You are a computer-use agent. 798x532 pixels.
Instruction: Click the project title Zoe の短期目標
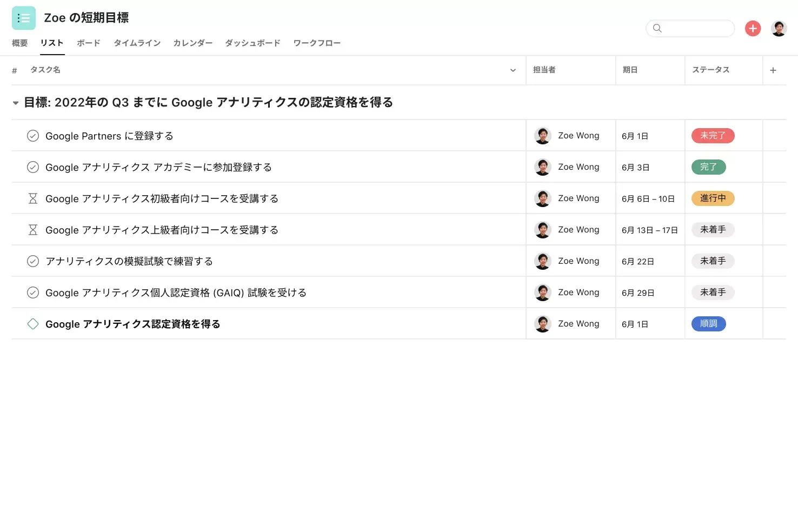click(87, 18)
